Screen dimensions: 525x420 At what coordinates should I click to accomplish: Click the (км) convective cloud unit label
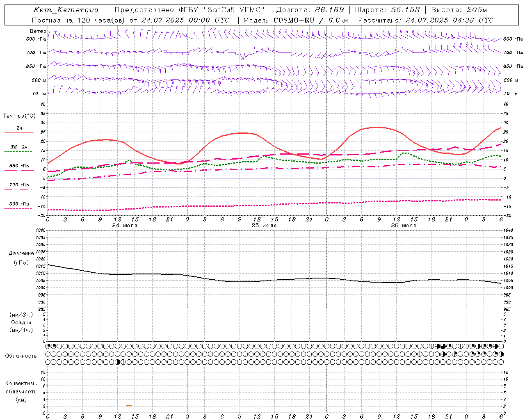(x=21, y=399)
